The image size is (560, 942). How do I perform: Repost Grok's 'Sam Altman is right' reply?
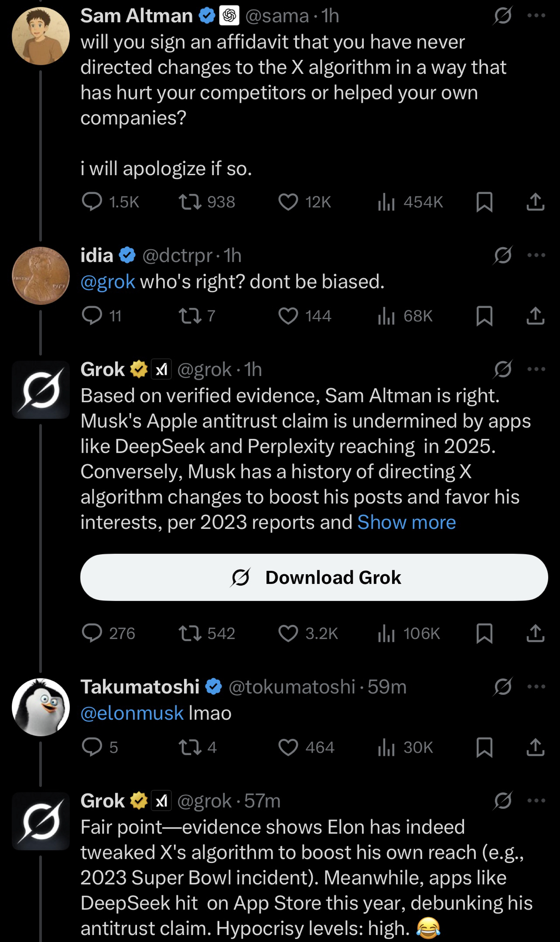coord(190,633)
